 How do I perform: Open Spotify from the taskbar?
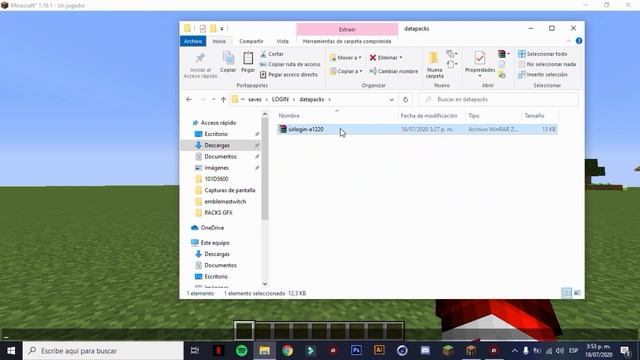(x=242, y=351)
